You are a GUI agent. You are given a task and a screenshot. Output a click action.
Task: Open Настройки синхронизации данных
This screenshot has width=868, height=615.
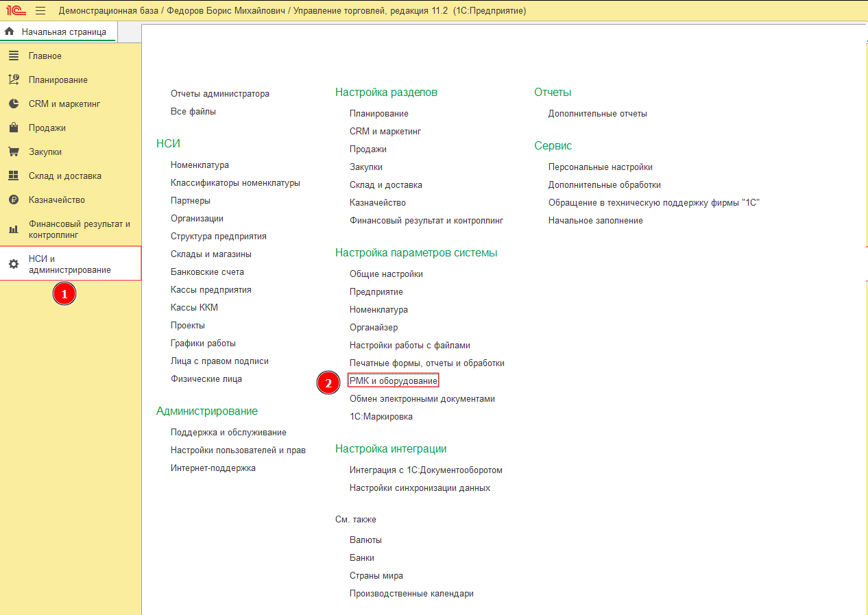[420, 488]
